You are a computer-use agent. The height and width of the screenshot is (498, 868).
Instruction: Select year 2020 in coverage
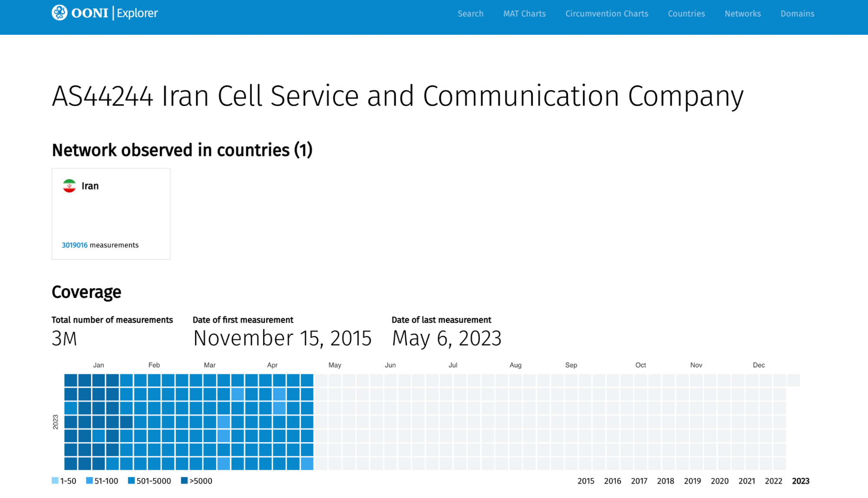(x=719, y=481)
